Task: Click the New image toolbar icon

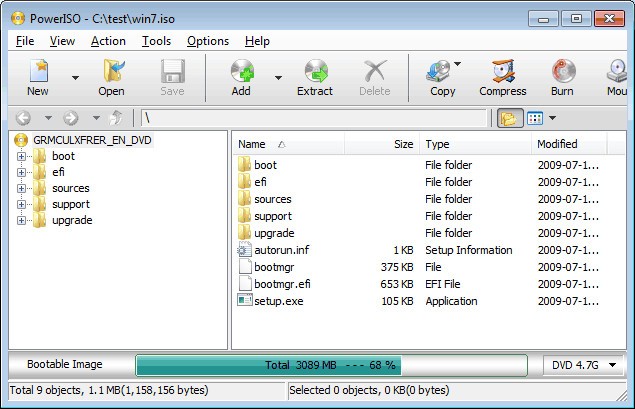Action: pos(38,76)
